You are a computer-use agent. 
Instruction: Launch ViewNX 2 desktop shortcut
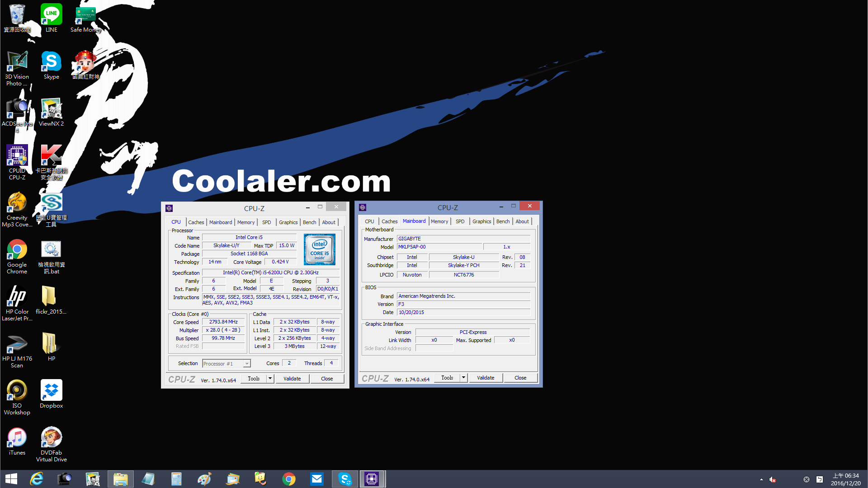[52, 113]
